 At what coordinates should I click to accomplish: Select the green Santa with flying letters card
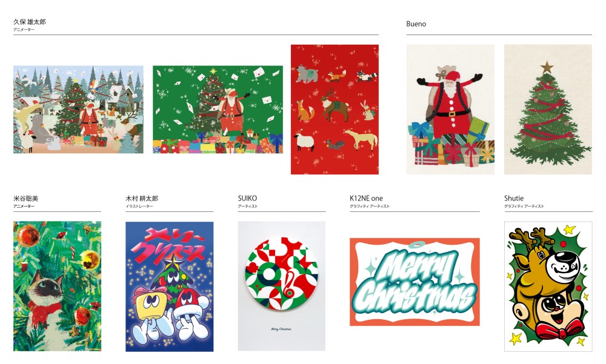coord(218,110)
